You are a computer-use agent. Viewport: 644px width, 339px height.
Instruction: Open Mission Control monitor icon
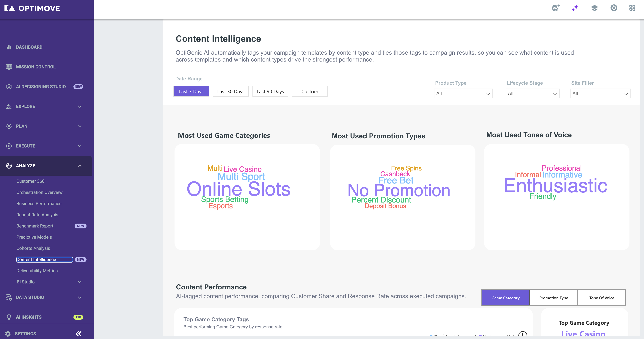pyautogui.click(x=9, y=67)
